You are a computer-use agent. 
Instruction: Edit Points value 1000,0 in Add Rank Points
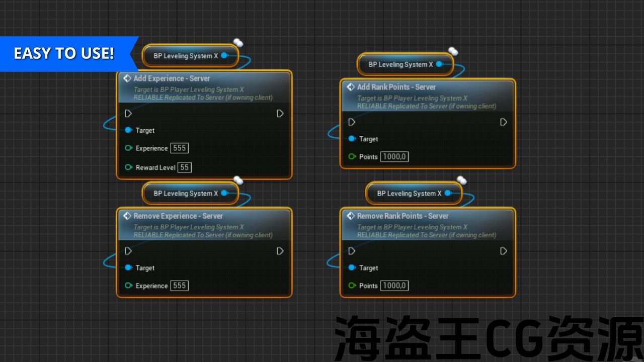pos(394,157)
